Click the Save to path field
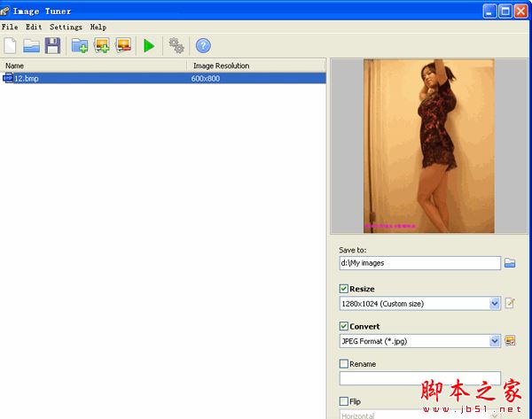The height and width of the screenshot is (419, 532). click(x=419, y=263)
